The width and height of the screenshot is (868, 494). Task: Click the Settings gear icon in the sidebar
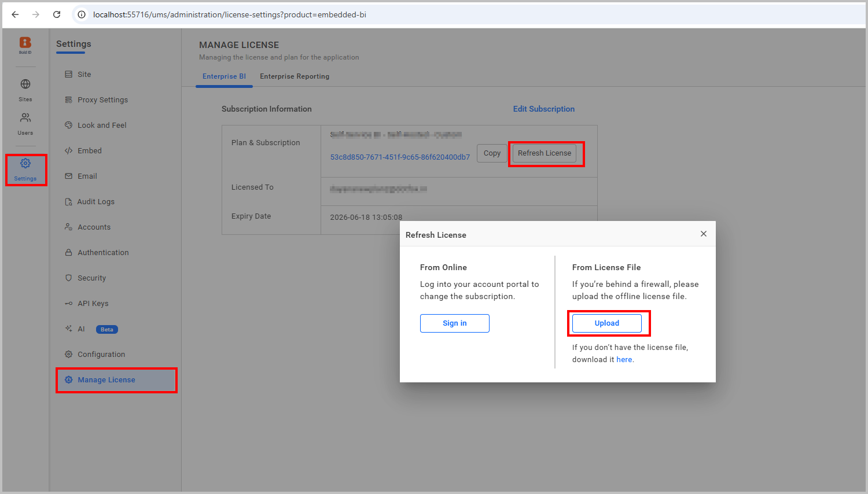click(25, 164)
